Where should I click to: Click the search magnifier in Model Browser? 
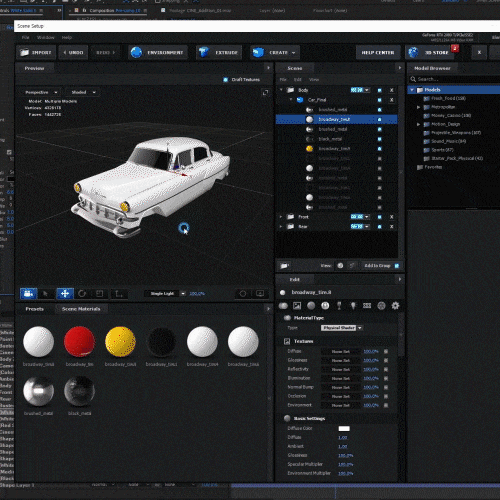click(413, 79)
